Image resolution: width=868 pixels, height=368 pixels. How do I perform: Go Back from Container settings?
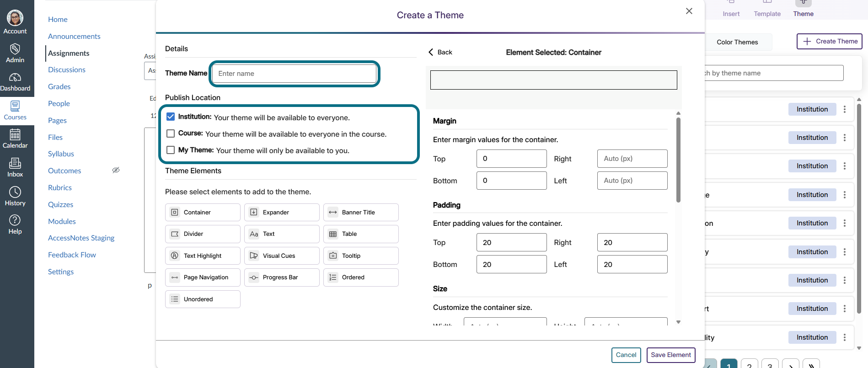coord(440,52)
